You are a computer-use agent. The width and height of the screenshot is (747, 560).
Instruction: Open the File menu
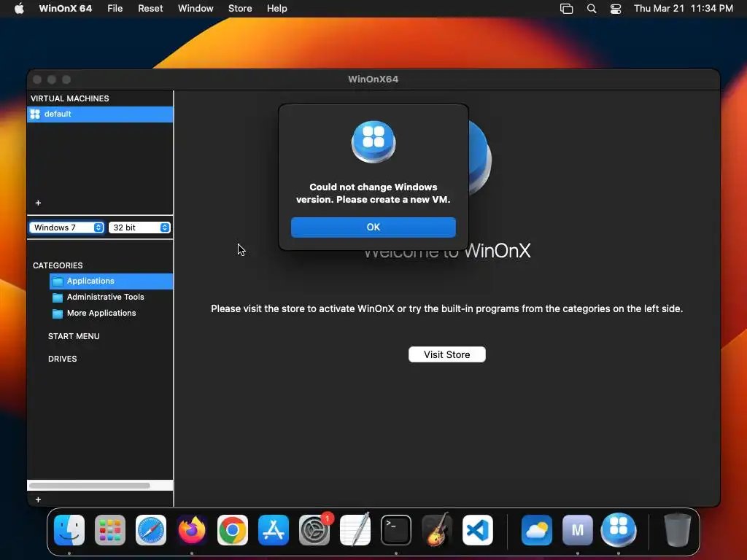[115, 9]
